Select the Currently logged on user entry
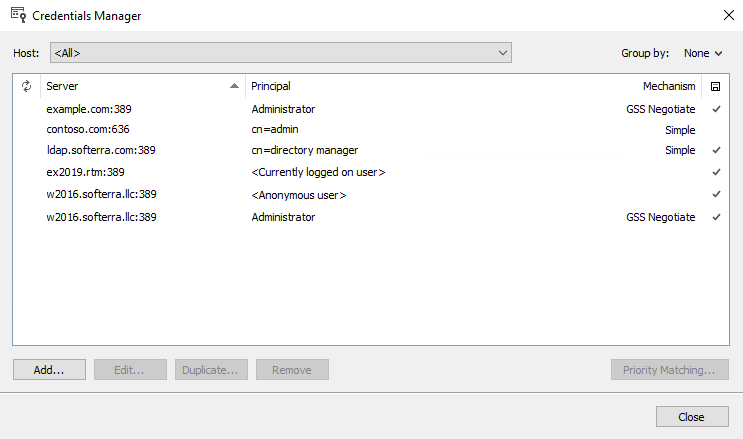This screenshot has width=743, height=439. (x=318, y=172)
